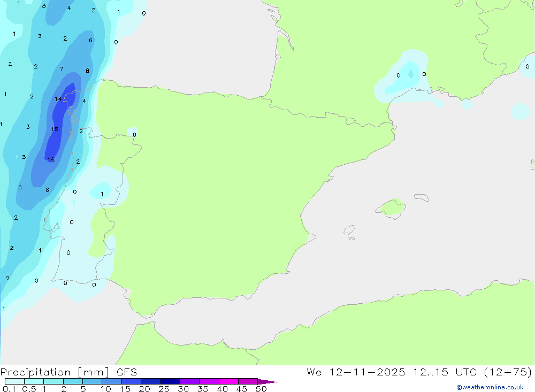Click the map value '16' in dark blue area
Viewport: 535px width, 392px height.
click(x=51, y=159)
